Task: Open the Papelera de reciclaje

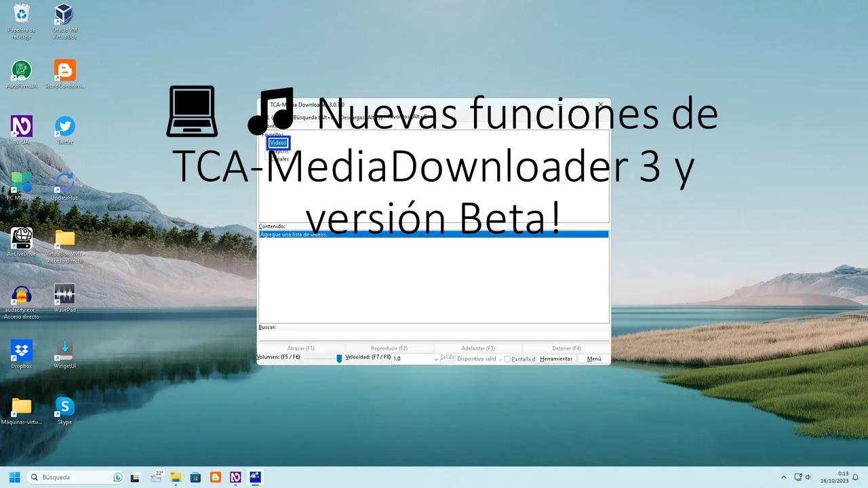Action: point(21,14)
